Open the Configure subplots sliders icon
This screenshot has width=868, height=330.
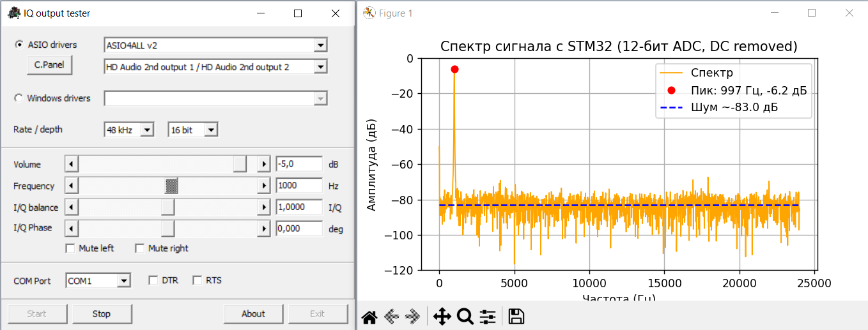point(488,317)
